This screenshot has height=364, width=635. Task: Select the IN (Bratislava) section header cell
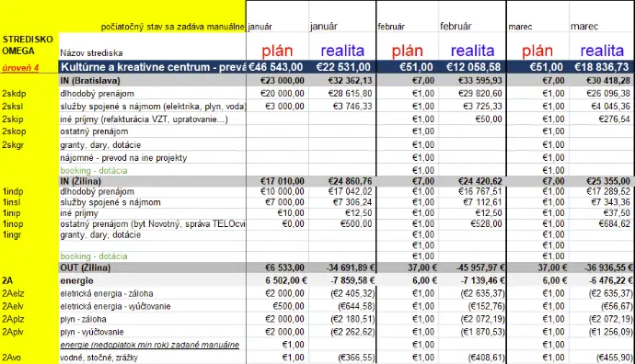click(153, 81)
